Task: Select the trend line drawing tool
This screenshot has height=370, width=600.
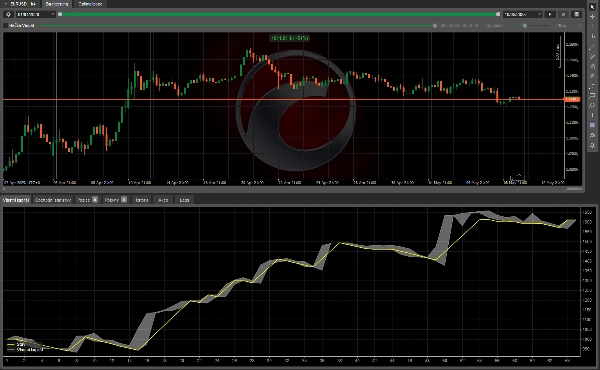Action: coord(592,47)
